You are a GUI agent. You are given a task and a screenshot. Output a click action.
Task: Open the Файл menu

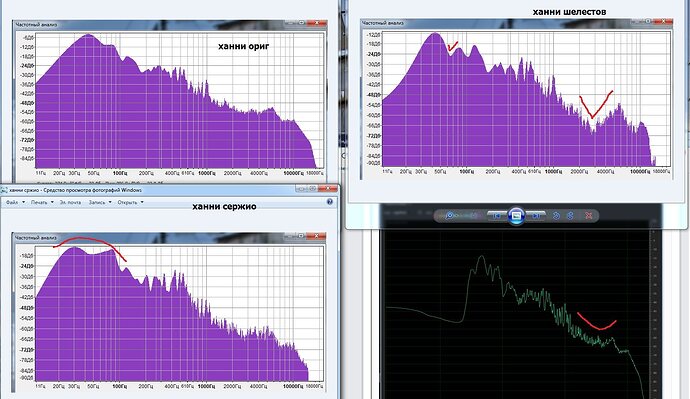point(12,202)
